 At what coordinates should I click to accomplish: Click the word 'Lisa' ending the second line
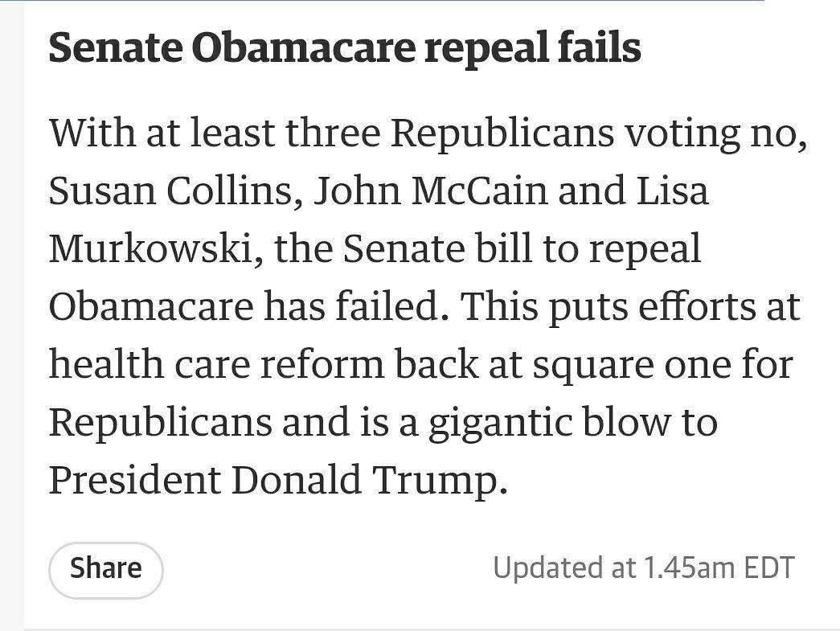(x=672, y=191)
